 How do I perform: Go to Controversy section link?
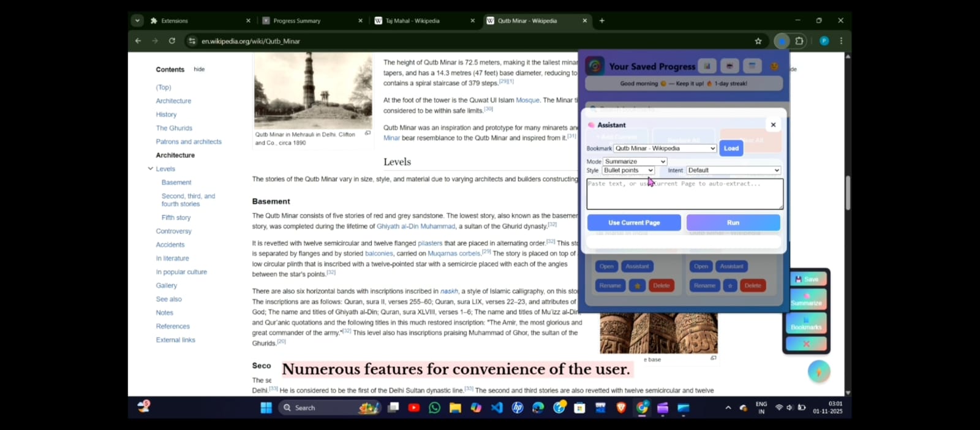pos(173,231)
